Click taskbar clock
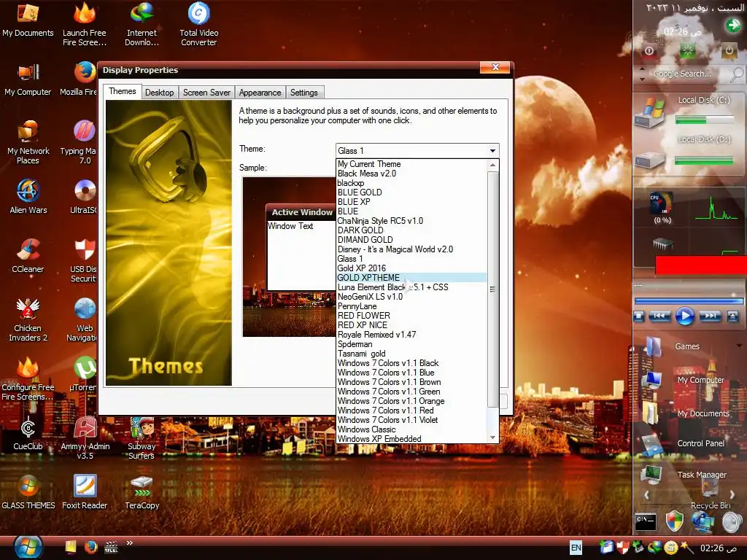Screen dimensions: 747x560 719,548
